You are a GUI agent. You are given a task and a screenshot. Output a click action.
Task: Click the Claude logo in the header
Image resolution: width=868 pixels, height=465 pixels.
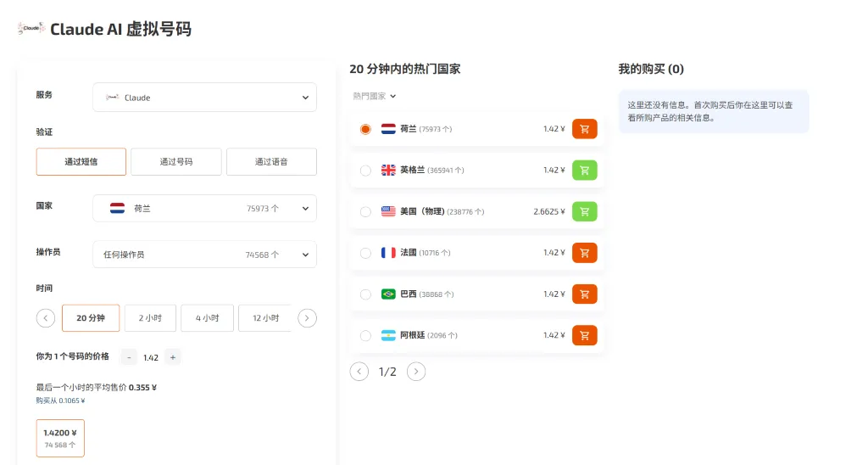(x=31, y=28)
